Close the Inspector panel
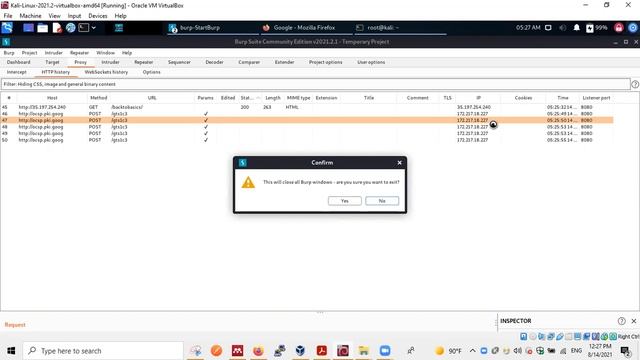The height and width of the screenshot is (360, 640). pyautogui.click(x=634, y=321)
